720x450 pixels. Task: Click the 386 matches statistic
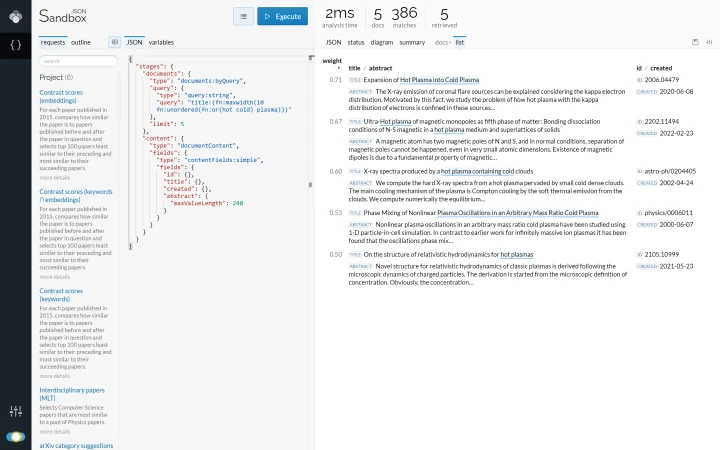click(x=404, y=17)
